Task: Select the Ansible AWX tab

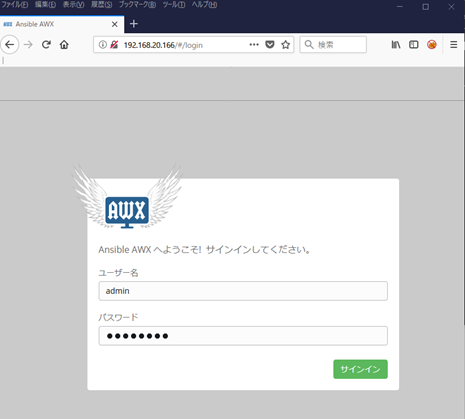Action: (62, 24)
